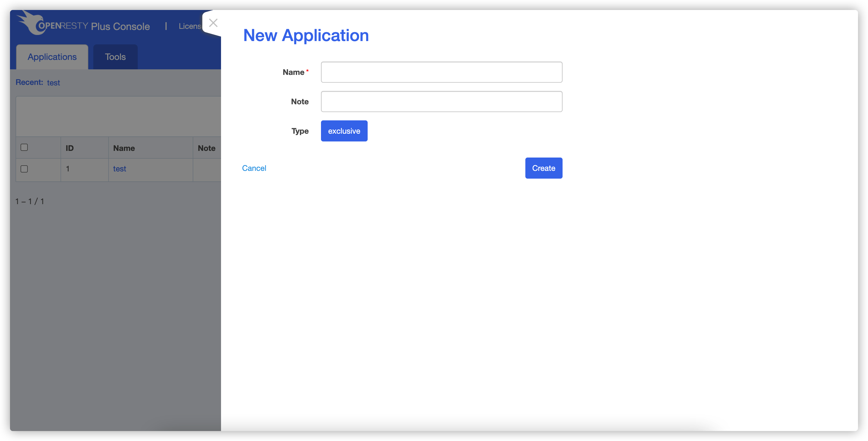Image resolution: width=868 pixels, height=441 pixels.
Task: Click Create to add the application
Action: pyautogui.click(x=543, y=168)
